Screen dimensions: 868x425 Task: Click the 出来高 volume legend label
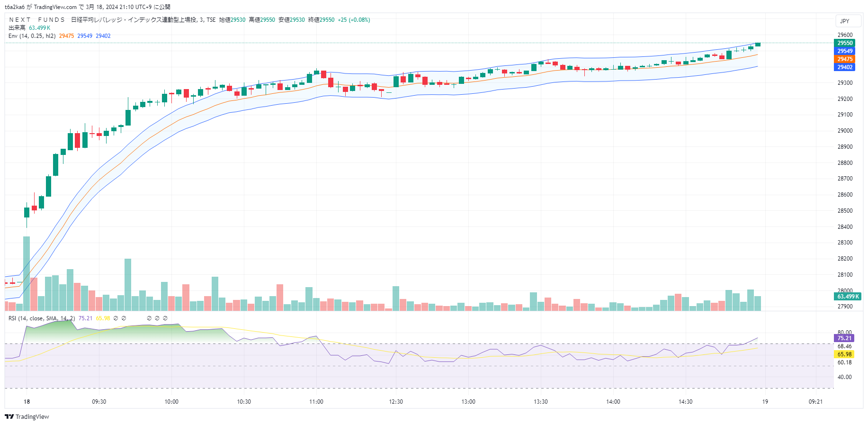pos(17,28)
